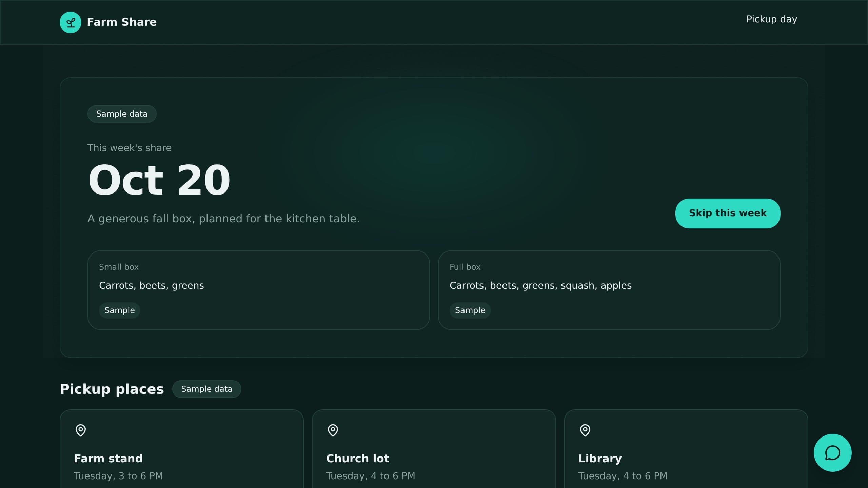Click Tuesday, 4 to 6 PM under Church lot
Viewport: 868px width, 488px height.
371,476
